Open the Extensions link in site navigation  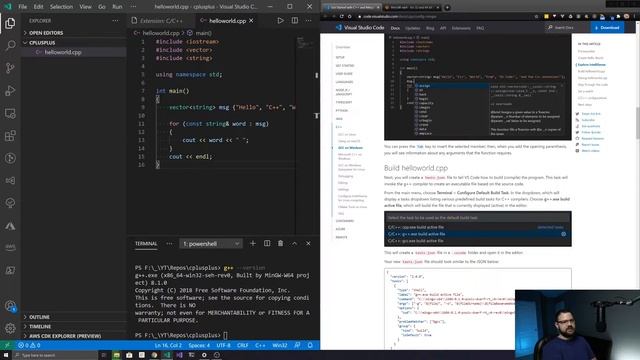coord(461,28)
